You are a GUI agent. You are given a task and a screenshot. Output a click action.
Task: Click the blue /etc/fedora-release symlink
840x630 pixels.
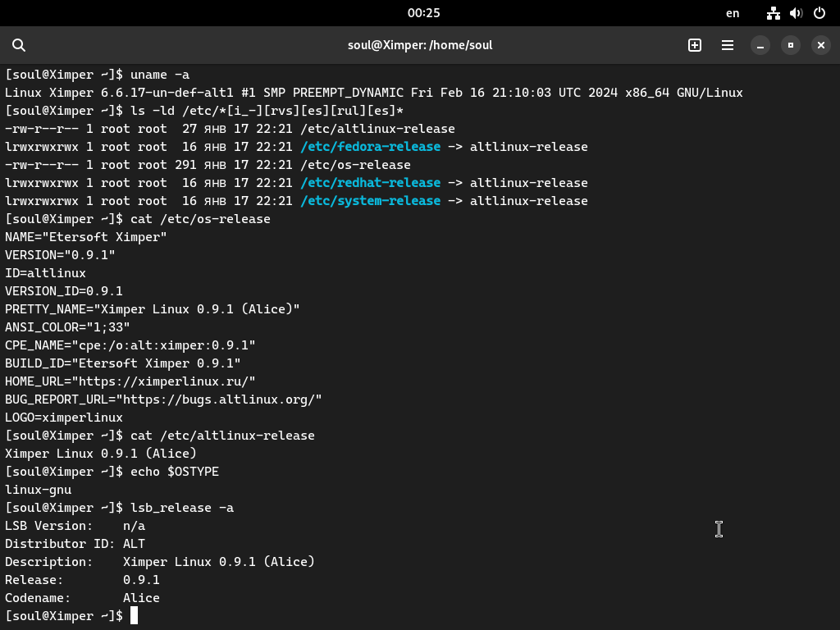pyautogui.click(x=370, y=147)
